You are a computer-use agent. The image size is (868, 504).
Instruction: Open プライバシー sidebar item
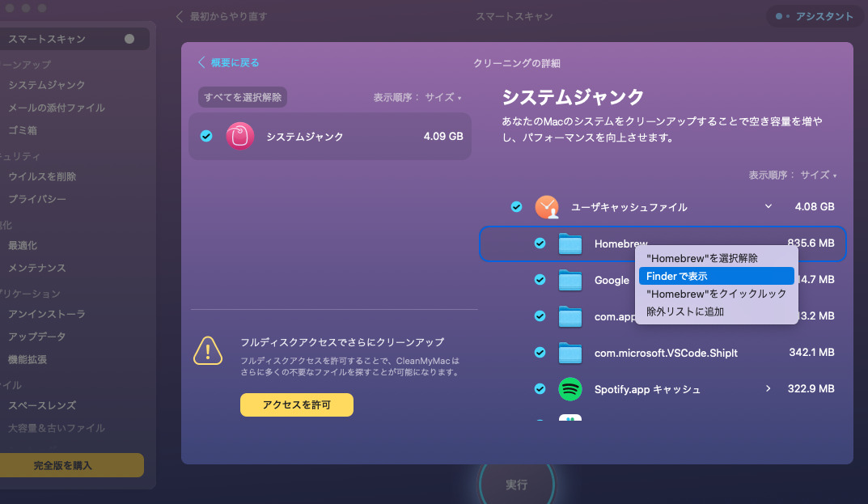tap(37, 199)
